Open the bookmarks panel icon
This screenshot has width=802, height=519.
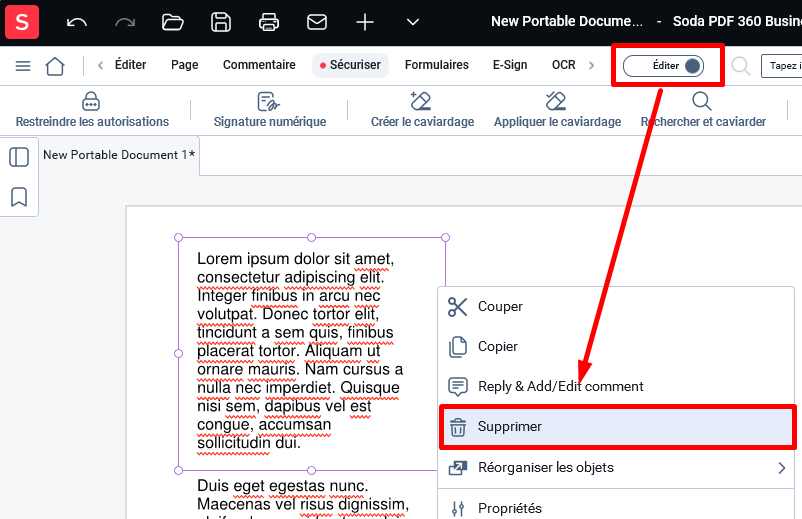click(19, 197)
